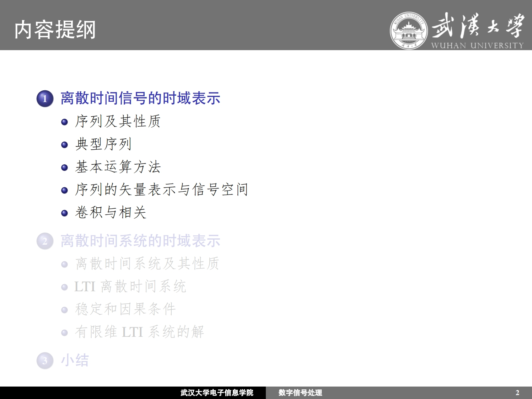Click the faded numbered circle 2 badge

click(x=45, y=241)
